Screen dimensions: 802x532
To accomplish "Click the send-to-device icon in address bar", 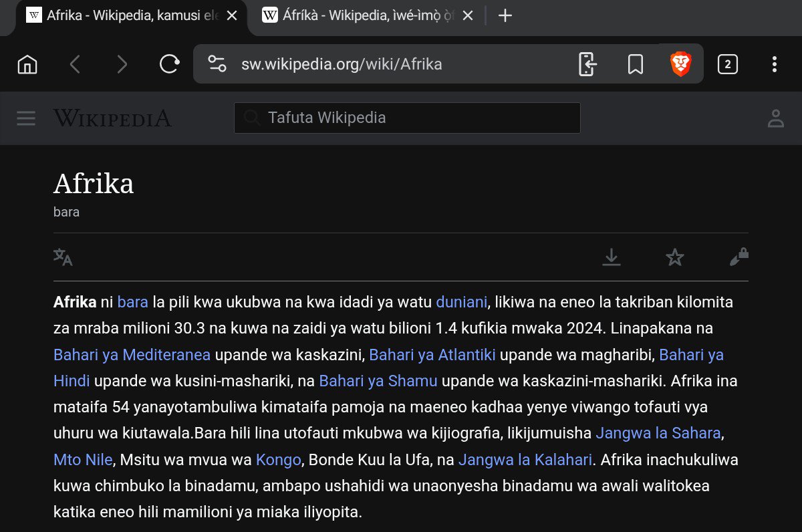I will click(587, 64).
